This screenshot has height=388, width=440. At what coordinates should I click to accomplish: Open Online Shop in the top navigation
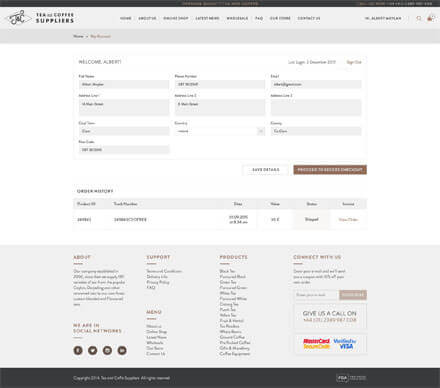click(176, 18)
